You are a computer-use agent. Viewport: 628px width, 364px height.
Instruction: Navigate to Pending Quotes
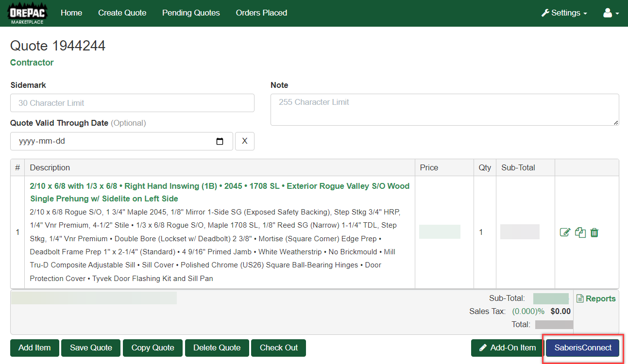191,13
